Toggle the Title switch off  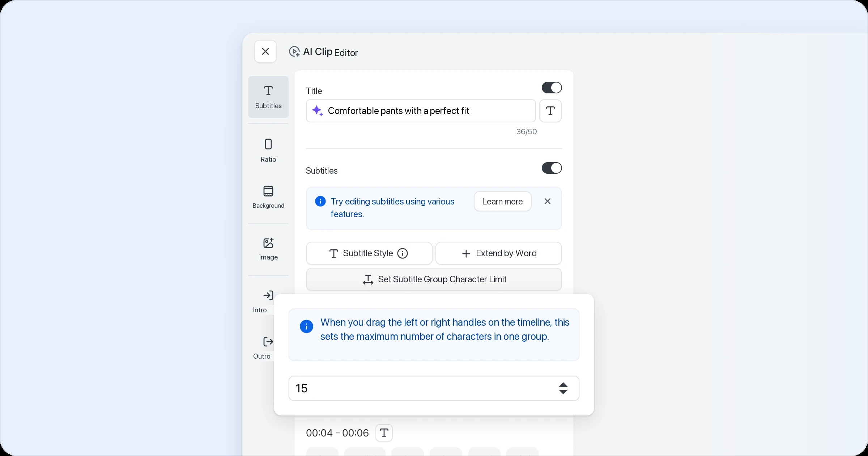click(x=552, y=88)
